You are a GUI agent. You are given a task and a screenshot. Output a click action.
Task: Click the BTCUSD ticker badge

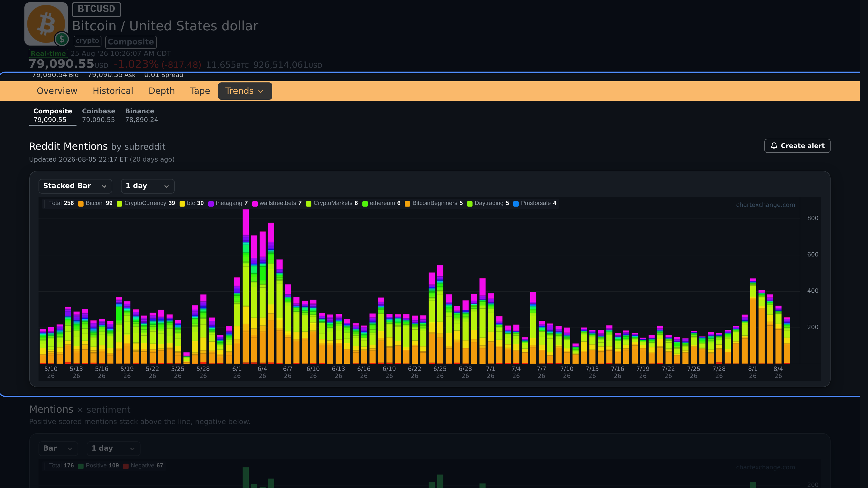click(x=96, y=9)
